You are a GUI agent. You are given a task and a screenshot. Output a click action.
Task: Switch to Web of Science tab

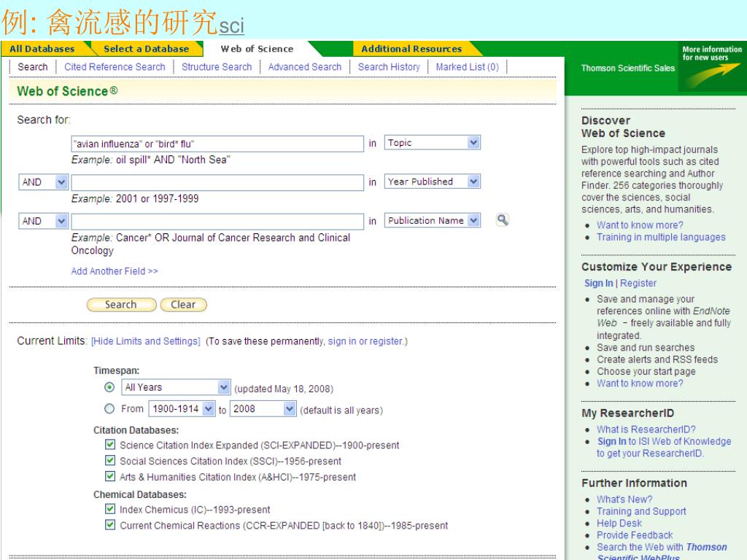pos(257,49)
